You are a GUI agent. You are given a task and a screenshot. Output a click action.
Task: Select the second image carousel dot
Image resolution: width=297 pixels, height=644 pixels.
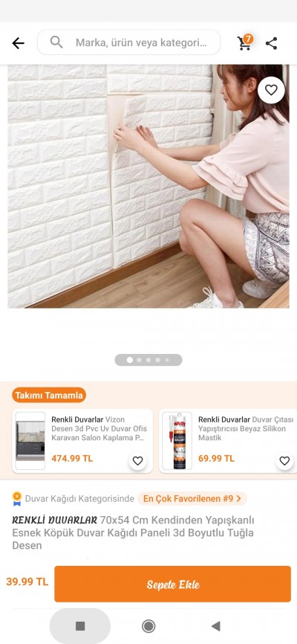point(139,360)
